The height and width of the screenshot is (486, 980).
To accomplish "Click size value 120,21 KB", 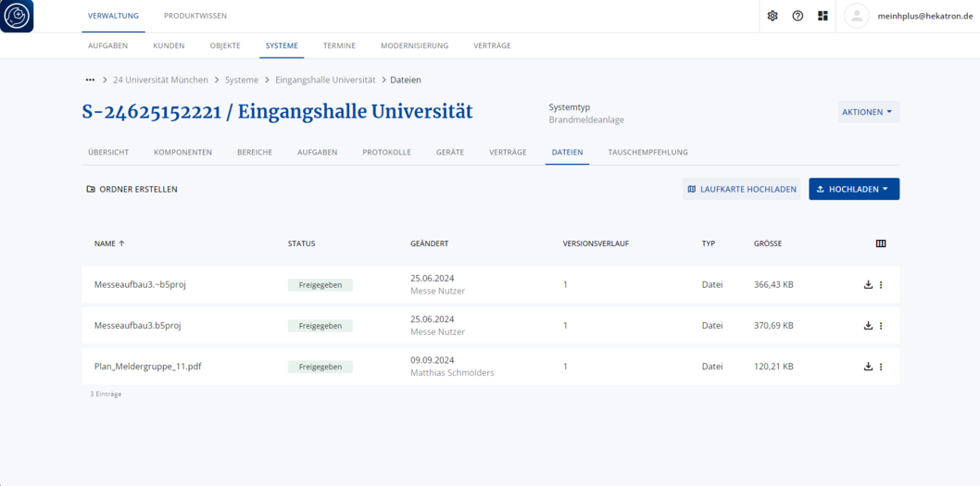I will [773, 367].
